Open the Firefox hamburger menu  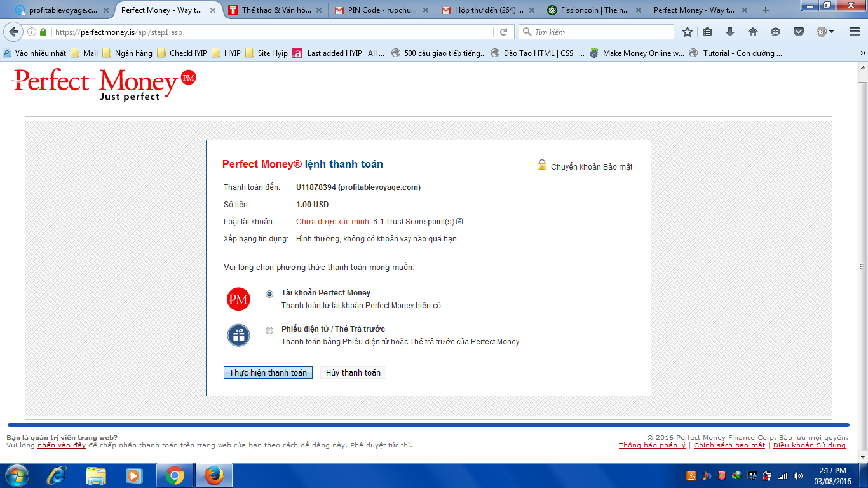click(853, 32)
